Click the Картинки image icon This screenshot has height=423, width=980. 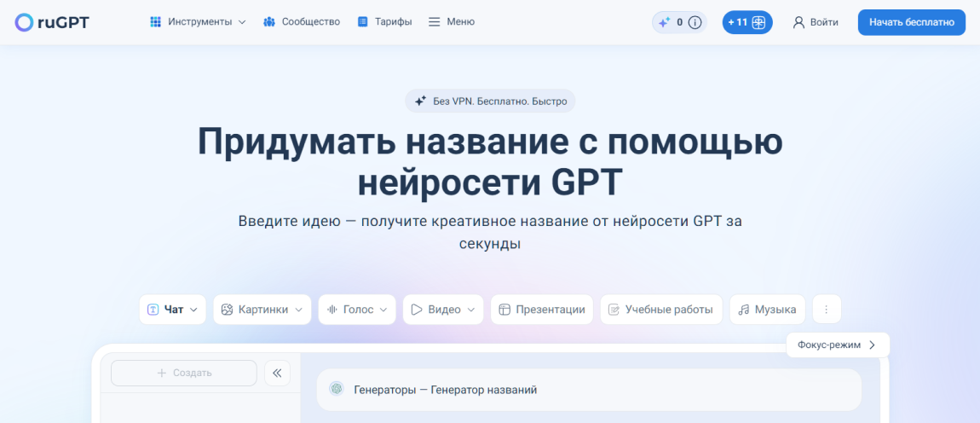(x=228, y=310)
